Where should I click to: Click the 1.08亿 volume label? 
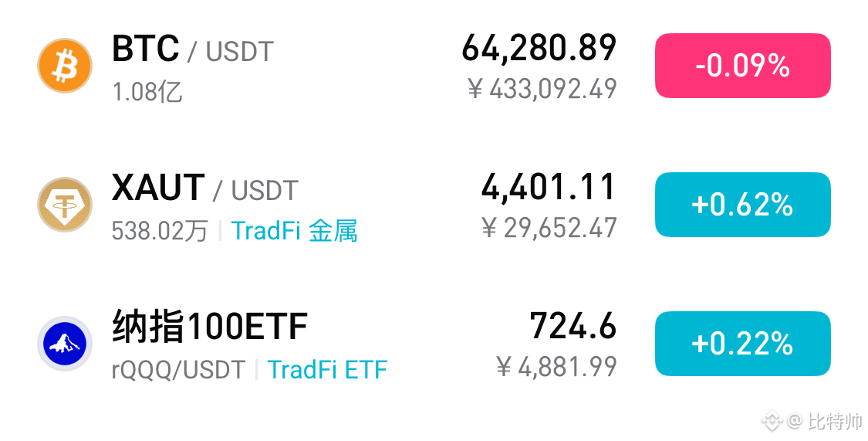(147, 92)
